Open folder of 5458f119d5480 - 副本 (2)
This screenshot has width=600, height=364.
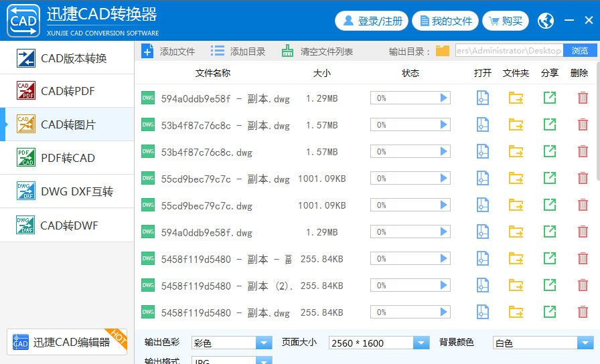[516, 285]
